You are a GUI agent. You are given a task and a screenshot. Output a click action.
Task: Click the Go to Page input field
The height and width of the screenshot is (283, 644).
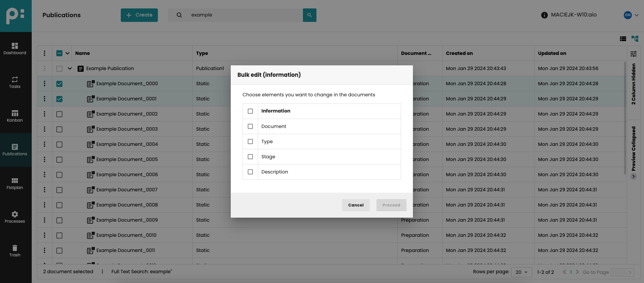pyautogui.click(x=620, y=272)
